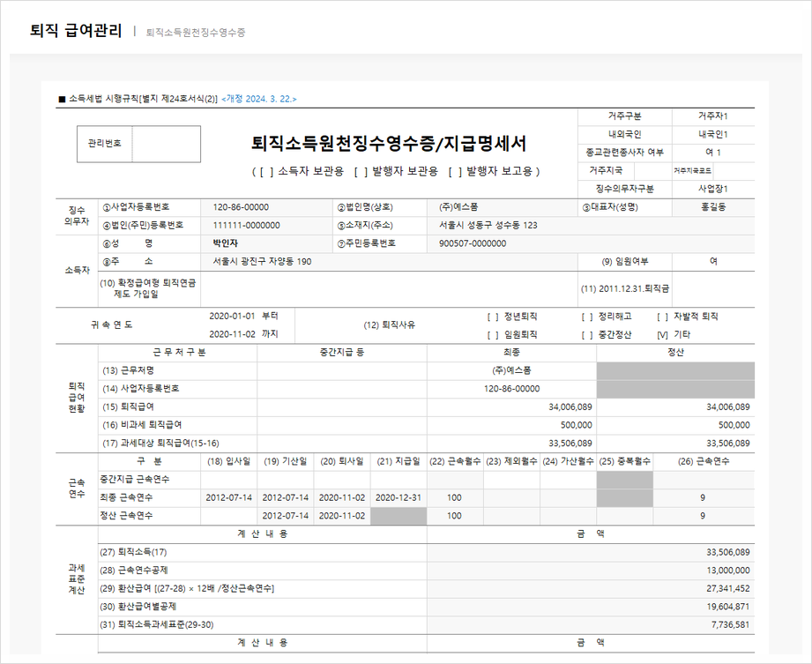Click 환산급여 amount 27,341,452
Screen dimensions: 812x664
click(728, 588)
